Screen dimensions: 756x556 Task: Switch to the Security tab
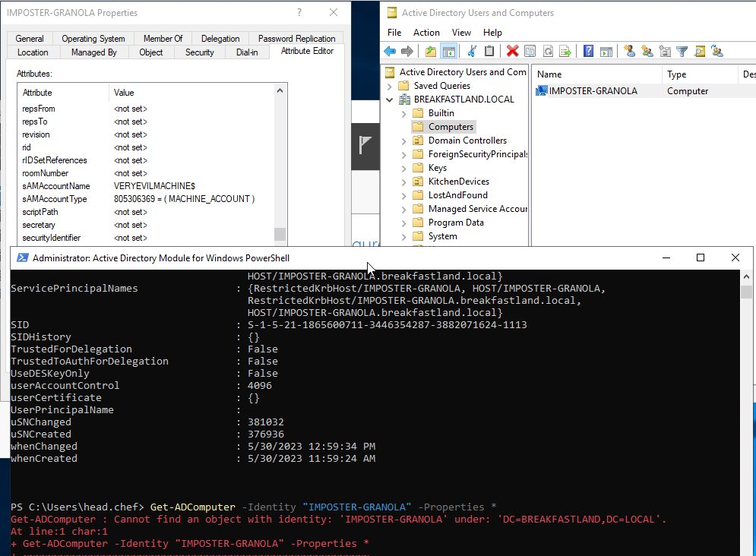(199, 52)
